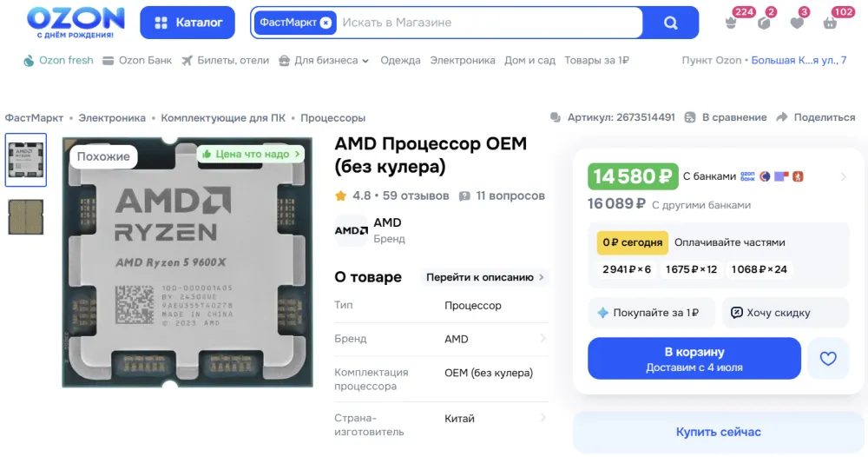
Task: Select the 1675 ₽ × 12 installment option
Action: click(691, 269)
